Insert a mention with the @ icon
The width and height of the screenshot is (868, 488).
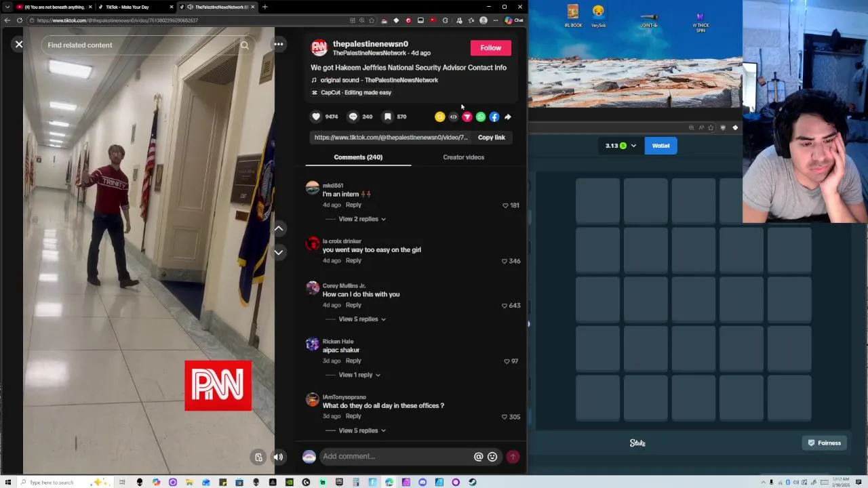478,457
